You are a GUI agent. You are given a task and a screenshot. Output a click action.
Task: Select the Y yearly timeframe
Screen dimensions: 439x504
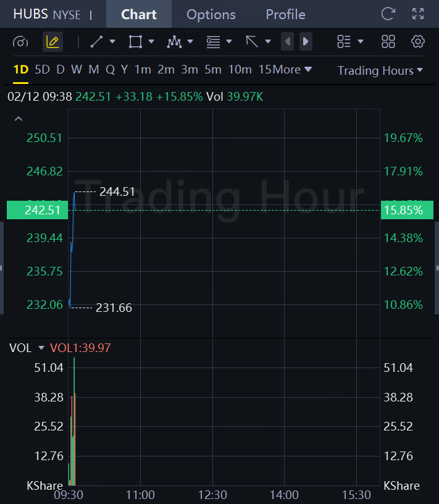click(124, 69)
